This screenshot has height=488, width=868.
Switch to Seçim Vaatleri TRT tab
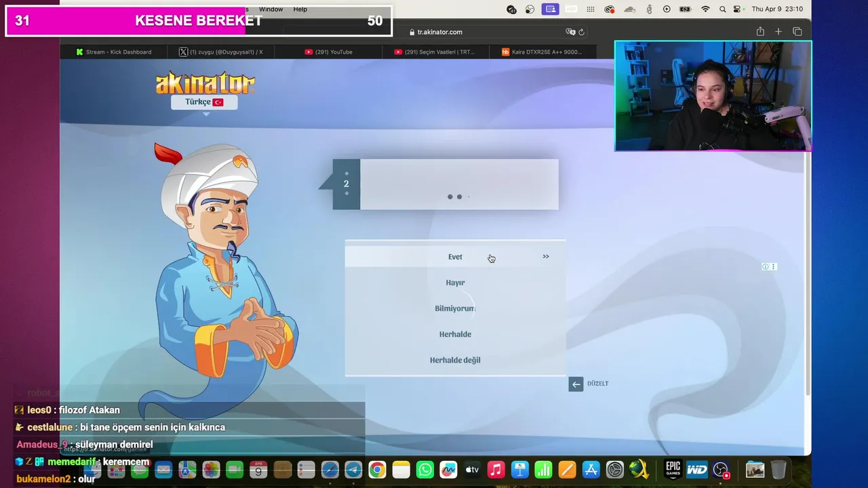(x=435, y=52)
